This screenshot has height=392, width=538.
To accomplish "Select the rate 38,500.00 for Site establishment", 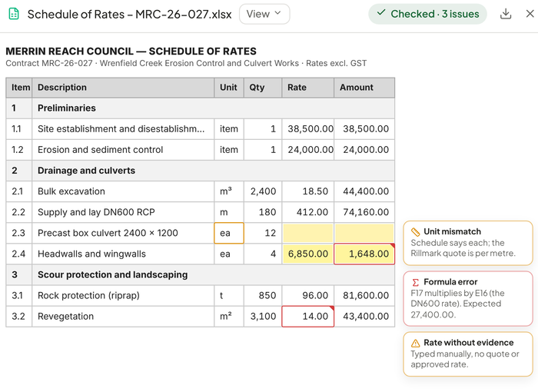I will click(307, 129).
